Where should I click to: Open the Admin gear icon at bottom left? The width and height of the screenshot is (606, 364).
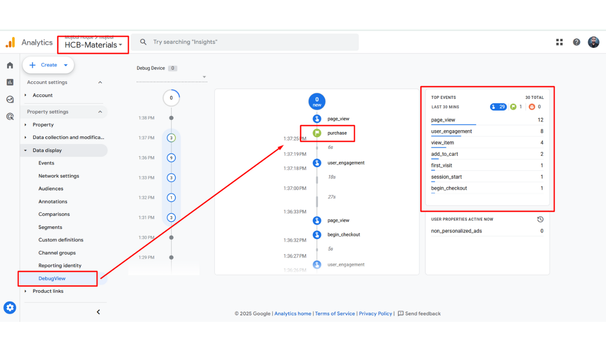click(9, 308)
